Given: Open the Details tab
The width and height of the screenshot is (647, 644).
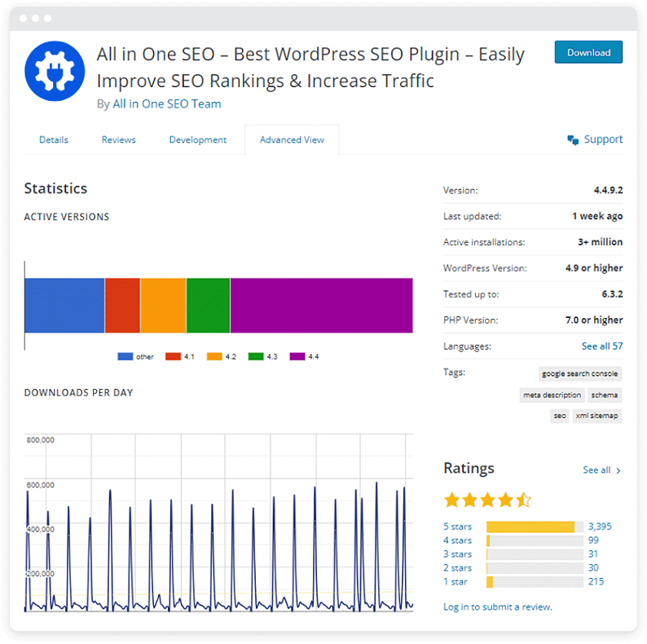Looking at the screenshot, I should coord(54,140).
